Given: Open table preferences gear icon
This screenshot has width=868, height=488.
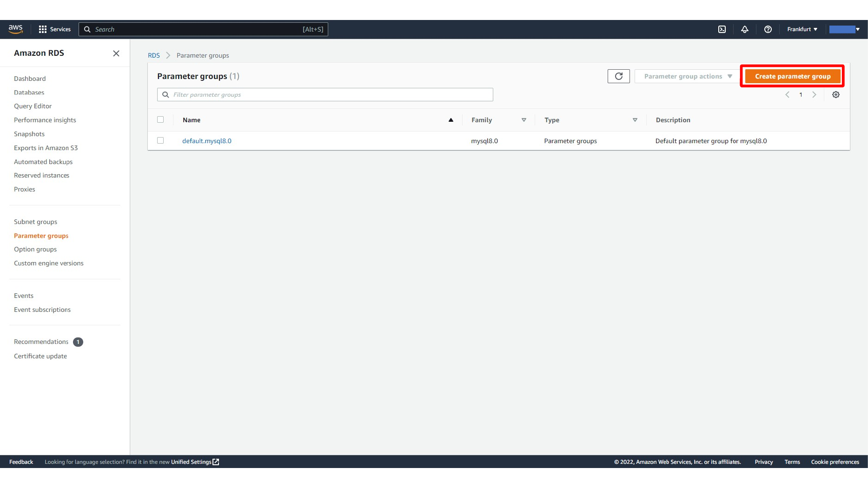Looking at the screenshot, I should [x=836, y=95].
